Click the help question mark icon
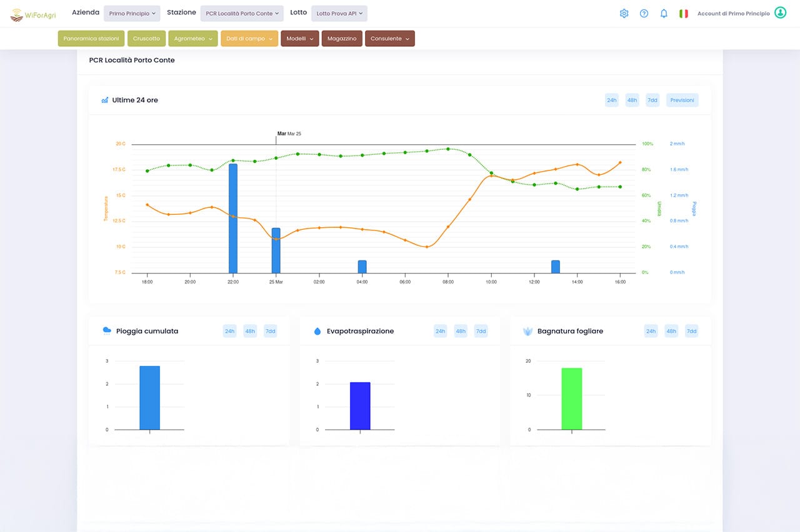The height and width of the screenshot is (532, 800). point(644,13)
